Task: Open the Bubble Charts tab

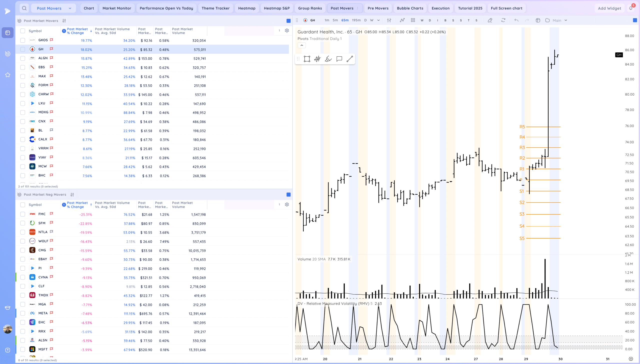Action: point(410,8)
